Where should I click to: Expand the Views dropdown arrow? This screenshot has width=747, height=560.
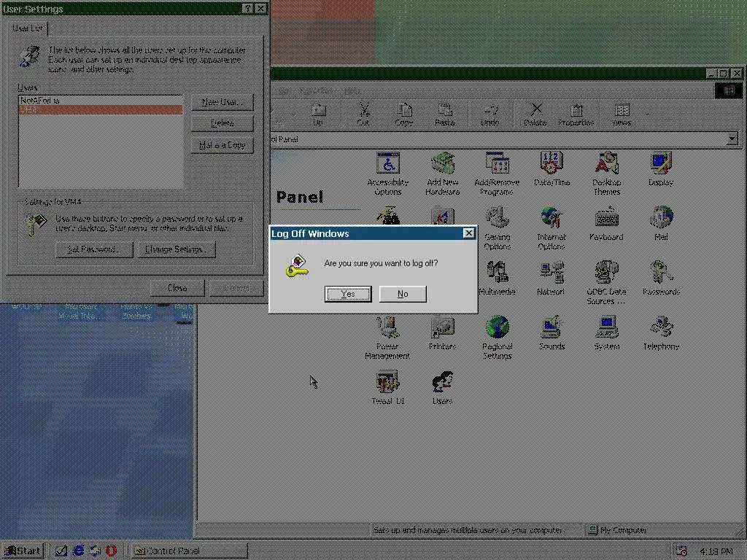coord(648,115)
